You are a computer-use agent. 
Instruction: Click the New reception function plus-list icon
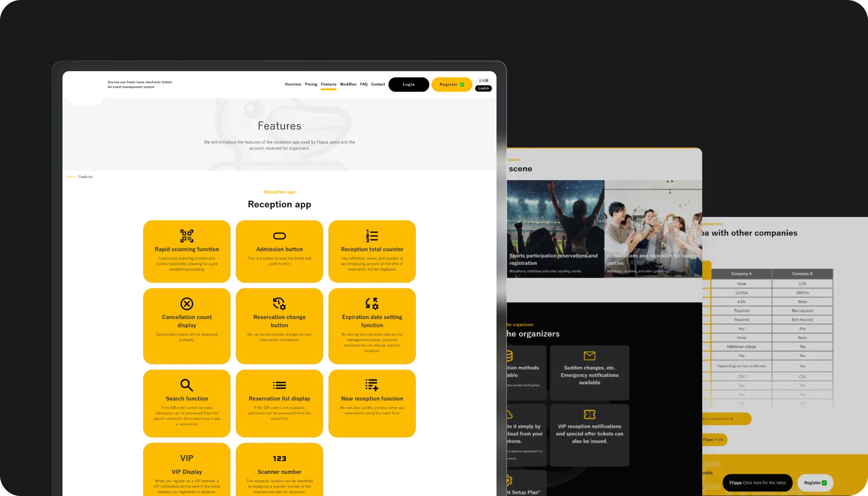[x=372, y=385]
